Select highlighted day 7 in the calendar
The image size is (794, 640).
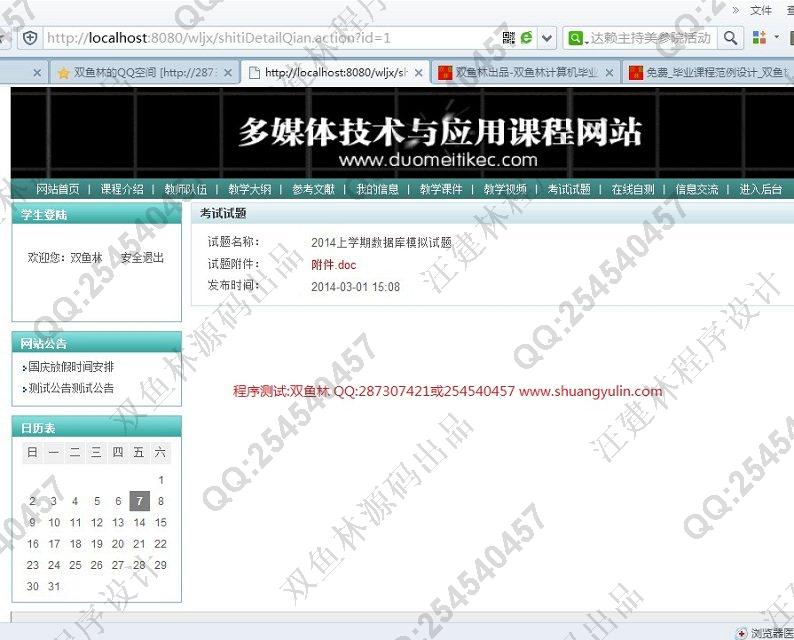coord(139,501)
